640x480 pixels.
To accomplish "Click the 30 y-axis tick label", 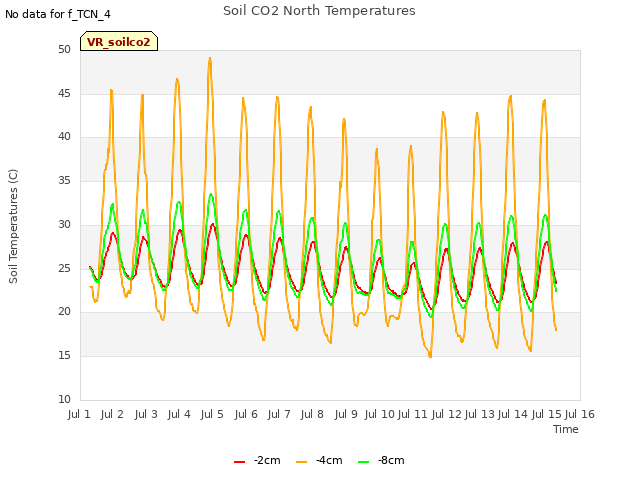I will (x=64, y=224).
